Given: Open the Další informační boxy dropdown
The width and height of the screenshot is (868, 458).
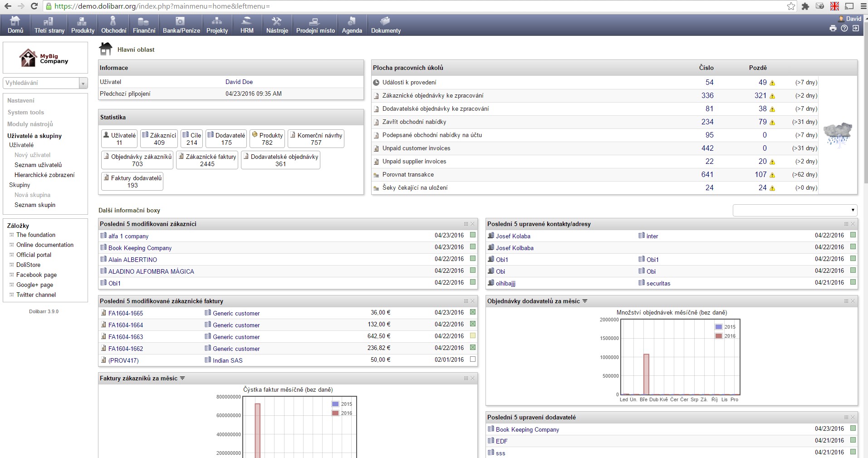Looking at the screenshot, I should (795, 210).
